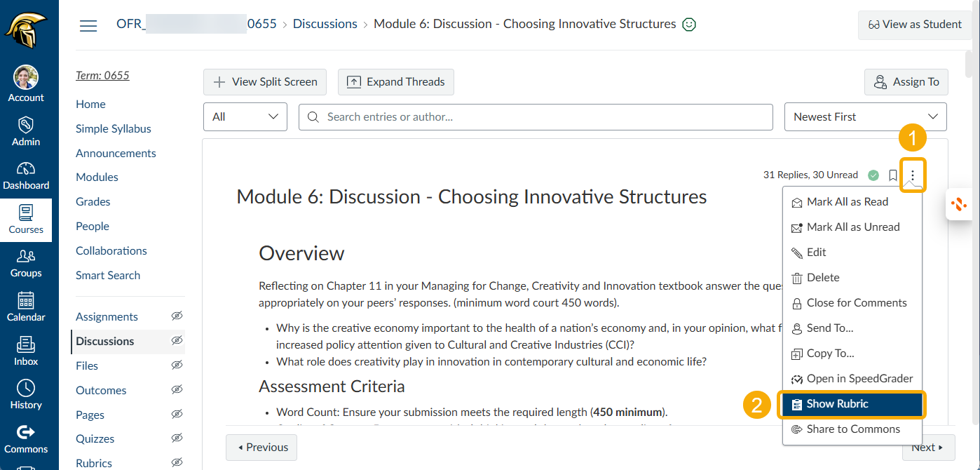Open the hamburger course navigation menu

pos(88,26)
